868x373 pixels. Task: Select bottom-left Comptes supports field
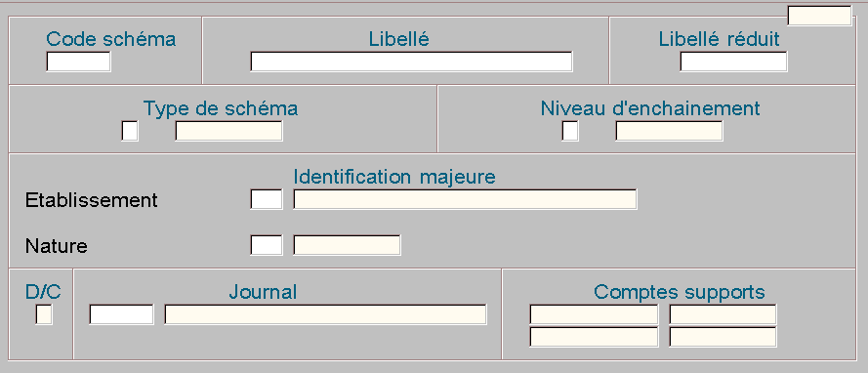coord(594,337)
